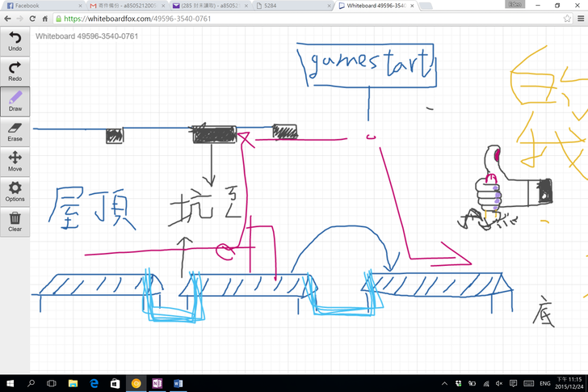
Task: Launch Word from the taskbar
Action: (x=178, y=383)
